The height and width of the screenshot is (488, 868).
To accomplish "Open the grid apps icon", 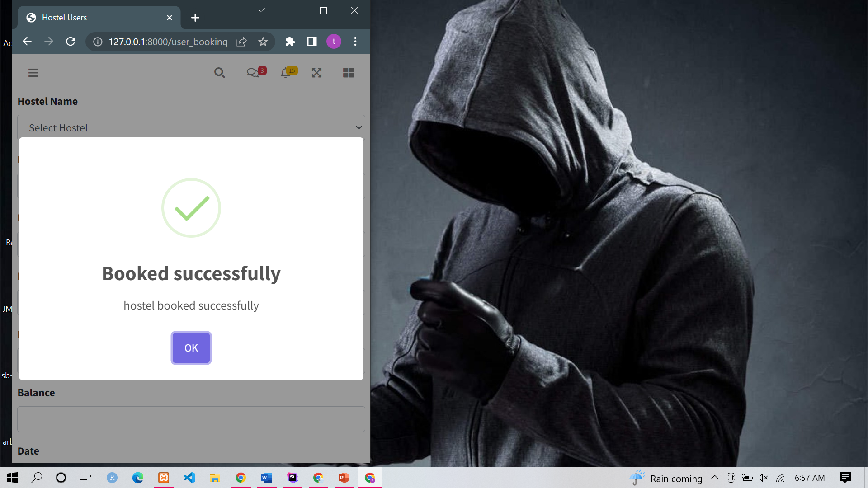I will click(x=348, y=73).
